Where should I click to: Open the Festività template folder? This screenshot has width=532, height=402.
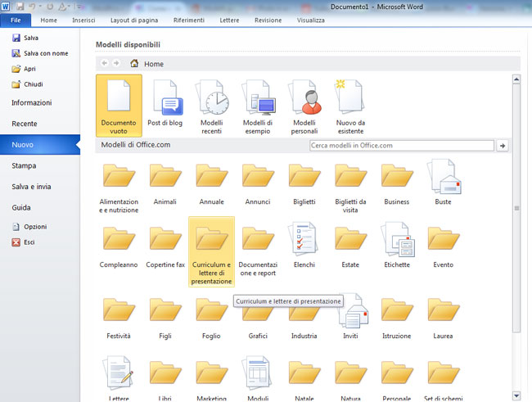119,318
